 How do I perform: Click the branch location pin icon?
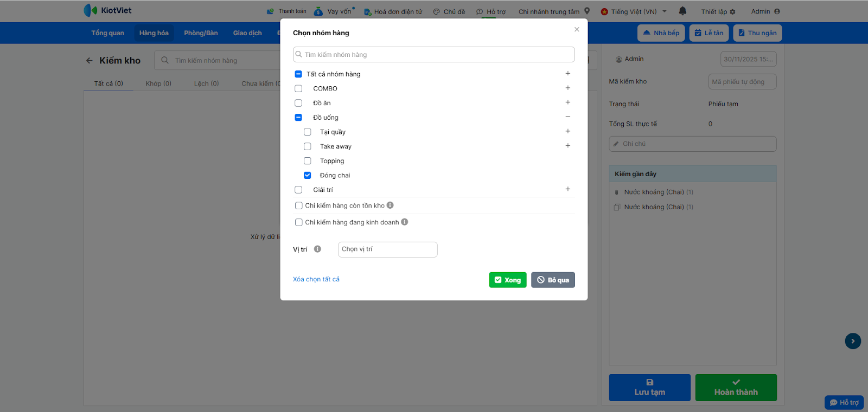point(587,11)
